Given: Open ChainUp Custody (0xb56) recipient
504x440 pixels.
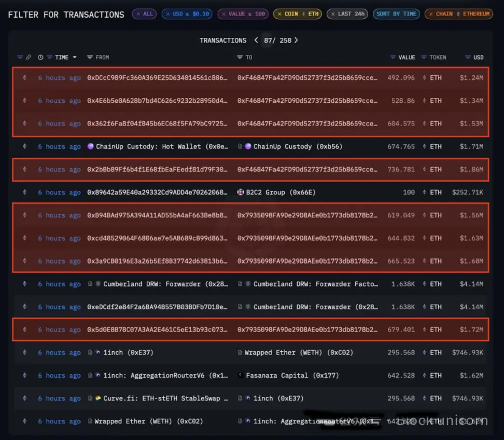Looking at the screenshot, I should click(298, 147).
